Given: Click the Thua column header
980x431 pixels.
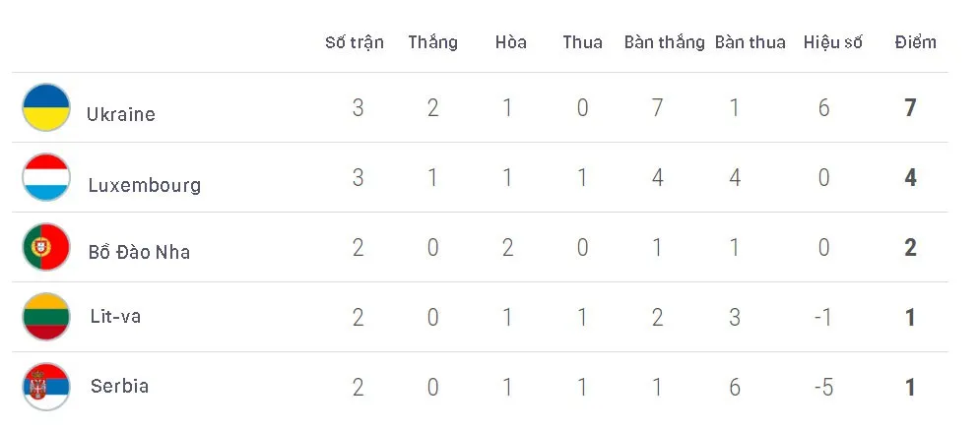Looking at the screenshot, I should 582,42.
